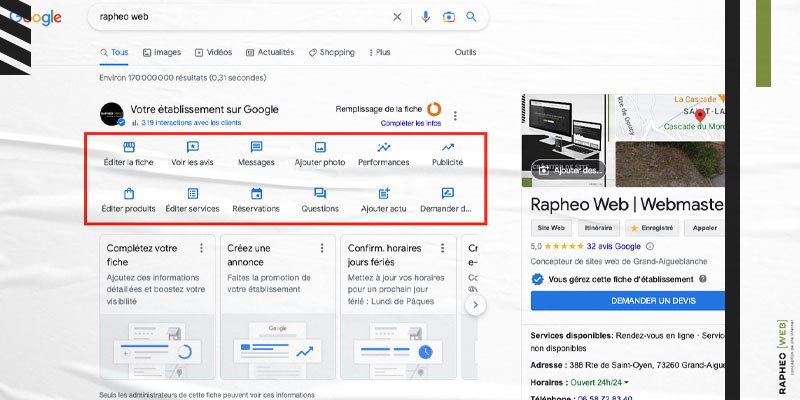
Task: Open Publicité
Action: point(447,155)
